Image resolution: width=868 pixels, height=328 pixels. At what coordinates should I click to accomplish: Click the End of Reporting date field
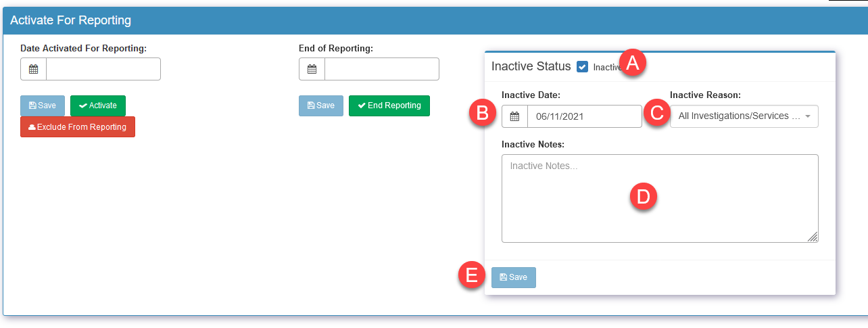(x=382, y=69)
